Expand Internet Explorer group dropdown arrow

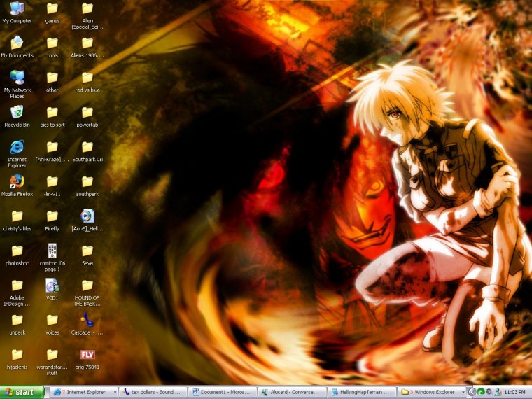[115, 393]
